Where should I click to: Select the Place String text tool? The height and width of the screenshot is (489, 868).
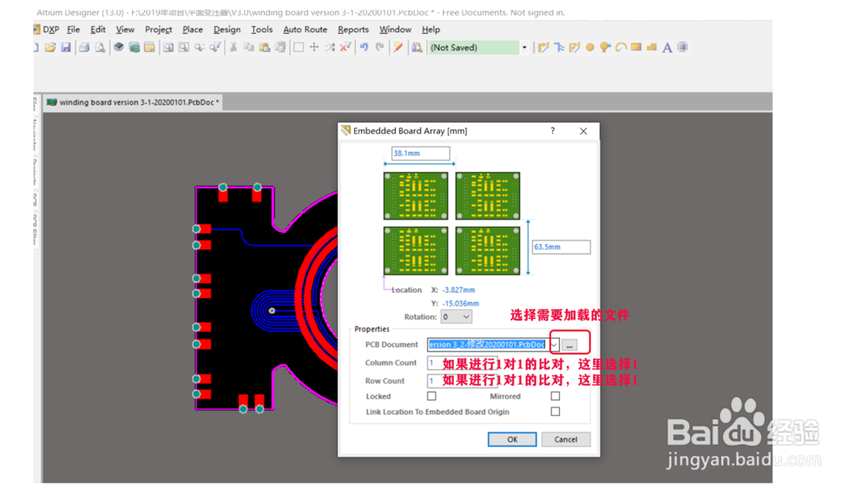click(667, 48)
